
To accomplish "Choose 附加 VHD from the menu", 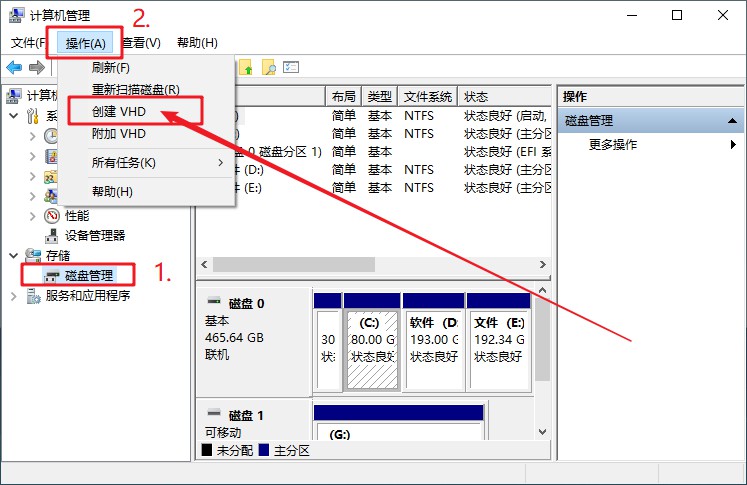I will [119, 133].
